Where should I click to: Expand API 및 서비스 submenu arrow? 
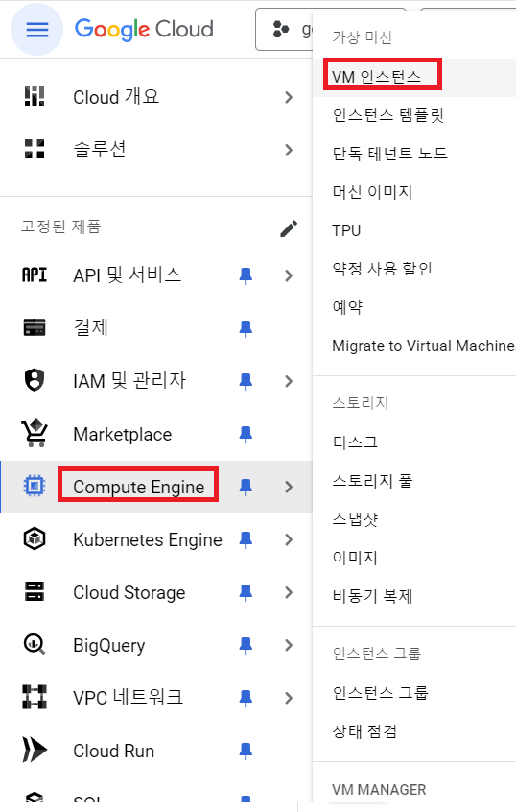289,275
